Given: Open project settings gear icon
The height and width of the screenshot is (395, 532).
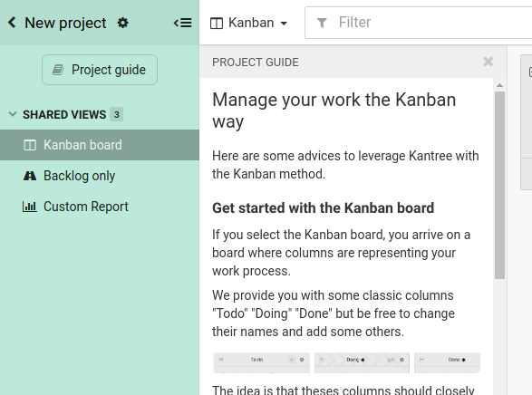Looking at the screenshot, I should [123, 23].
